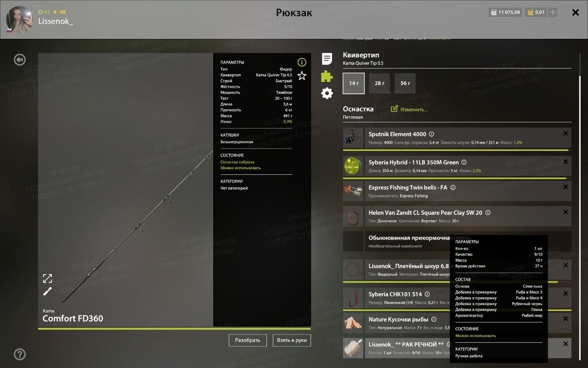Open the gear settings tab
This screenshot has height=368, width=588.
[x=327, y=93]
